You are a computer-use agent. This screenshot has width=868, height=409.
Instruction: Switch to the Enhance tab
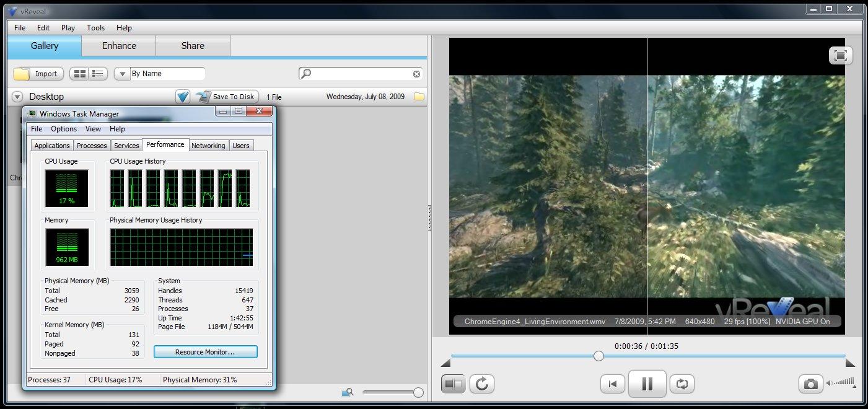point(118,46)
